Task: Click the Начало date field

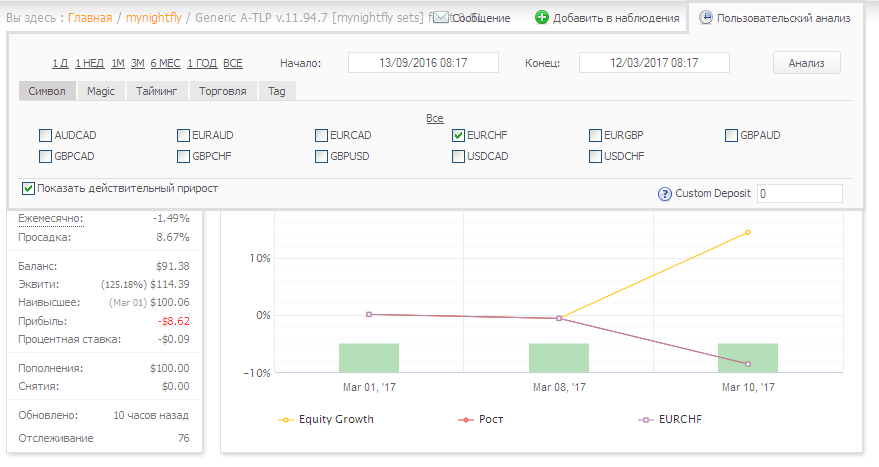Action: click(x=423, y=63)
